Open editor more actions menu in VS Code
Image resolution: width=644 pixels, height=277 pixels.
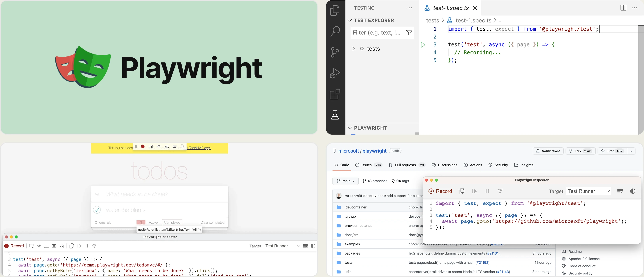[x=634, y=8]
